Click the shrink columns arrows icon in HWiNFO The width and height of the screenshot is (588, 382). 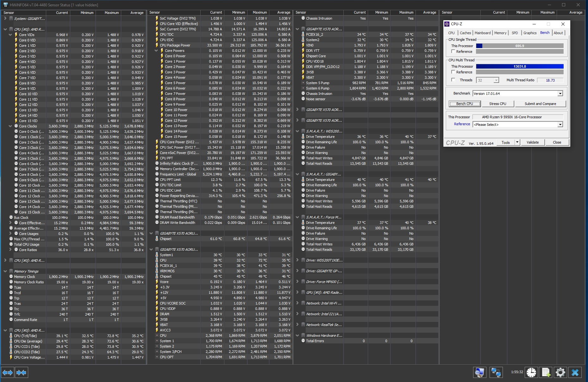[x=21, y=373]
